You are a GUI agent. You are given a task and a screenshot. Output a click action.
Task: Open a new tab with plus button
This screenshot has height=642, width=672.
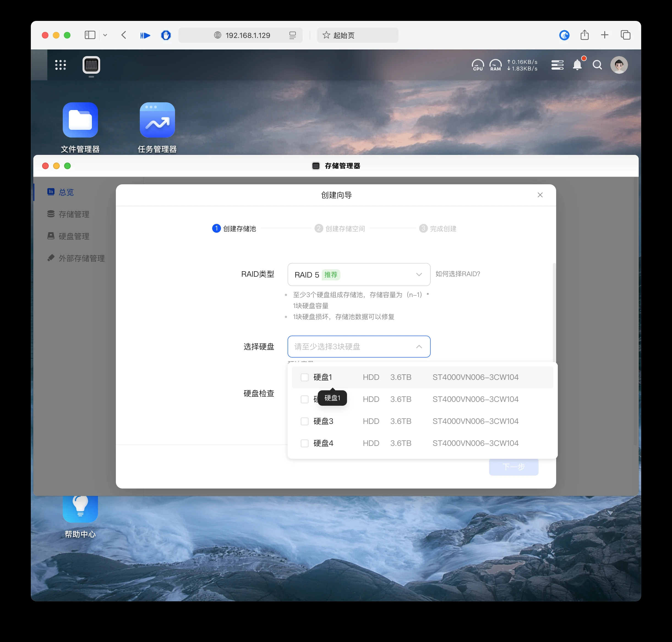pyautogui.click(x=605, y=35)
